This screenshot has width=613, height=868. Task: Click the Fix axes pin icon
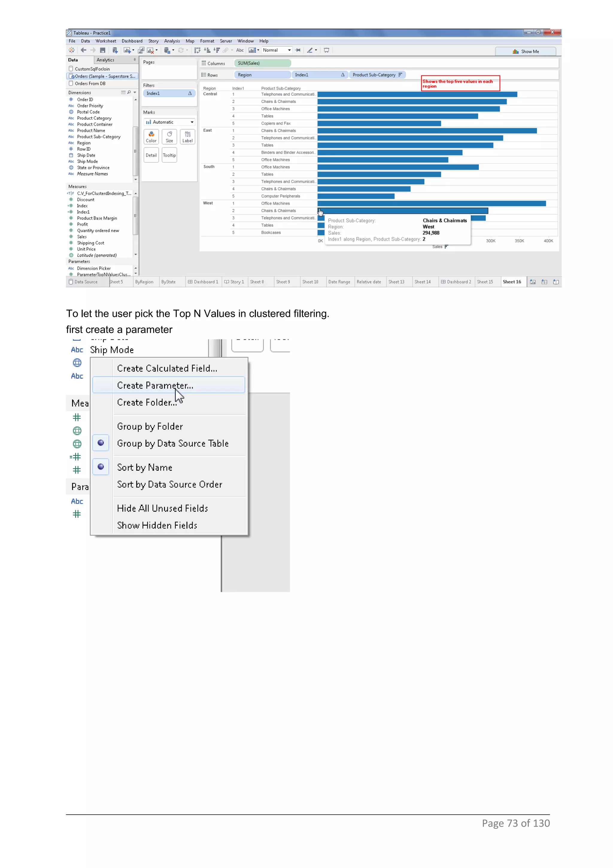298,50
